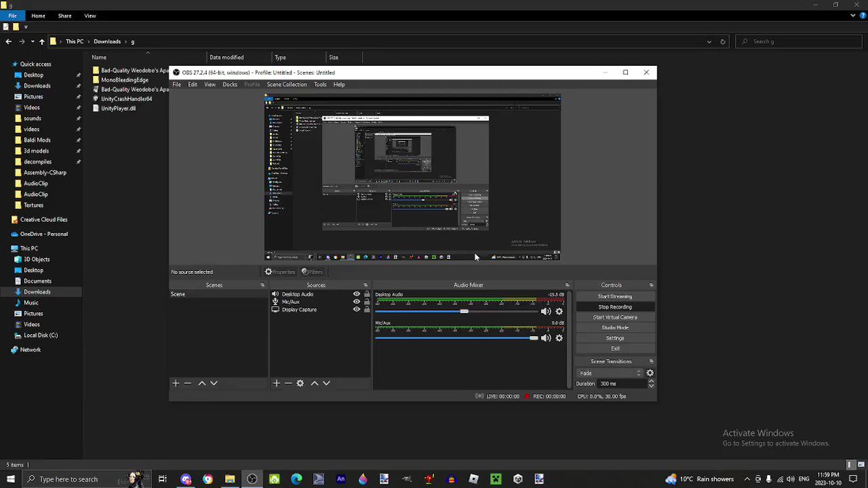Screen dimensions: 868x488
Task: Toggle Desktop Audio source visibility eye
Action: pyautogui.click(x=356, y=294)
